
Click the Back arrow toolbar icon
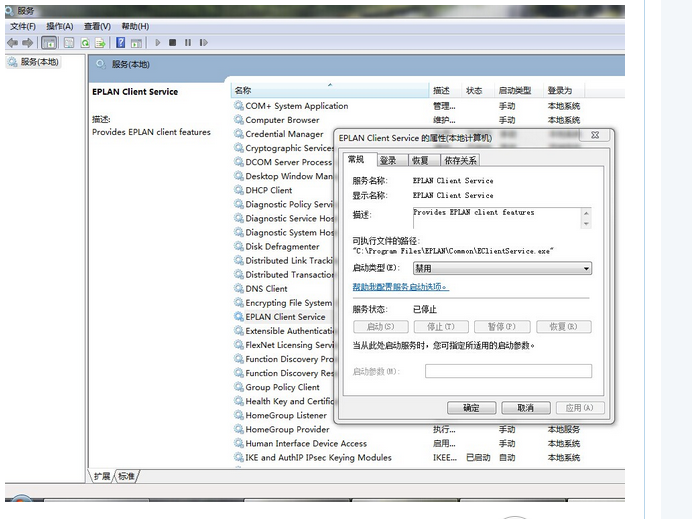point(12,43)
